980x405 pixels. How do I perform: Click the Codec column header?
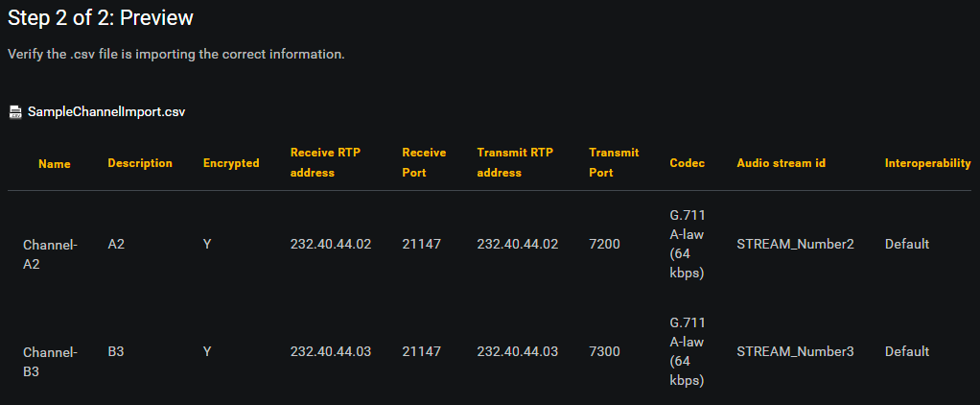click(687, 163)
